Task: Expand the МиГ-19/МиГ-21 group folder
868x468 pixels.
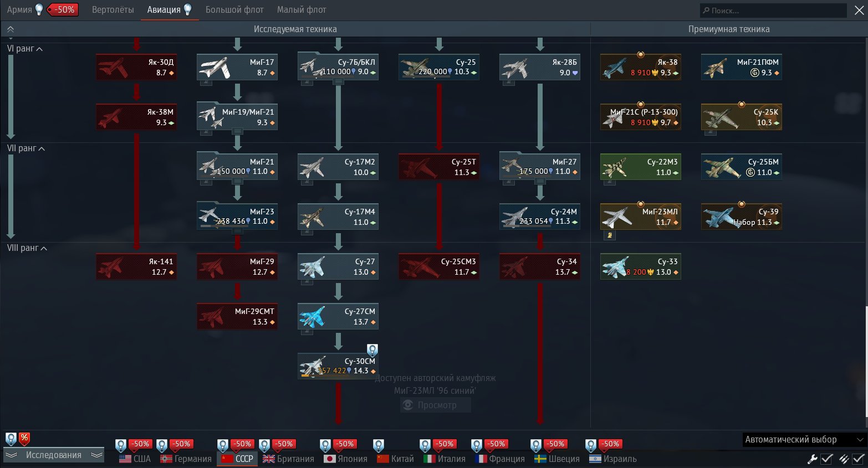Action: [x=237, y=117]
